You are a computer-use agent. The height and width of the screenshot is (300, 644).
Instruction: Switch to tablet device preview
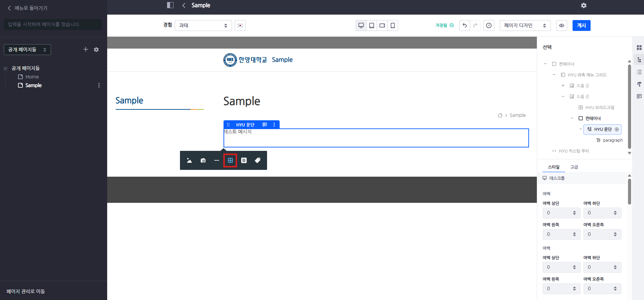[x=371, y=25]
